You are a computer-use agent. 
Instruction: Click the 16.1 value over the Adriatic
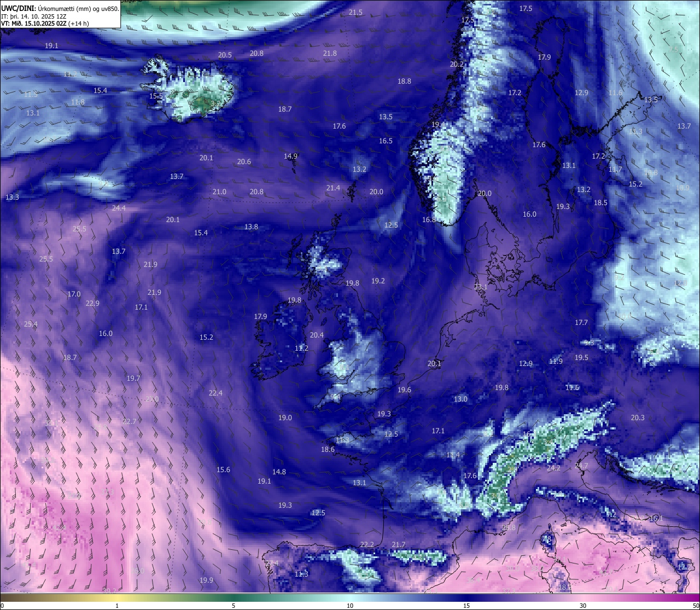pos(656,518)
